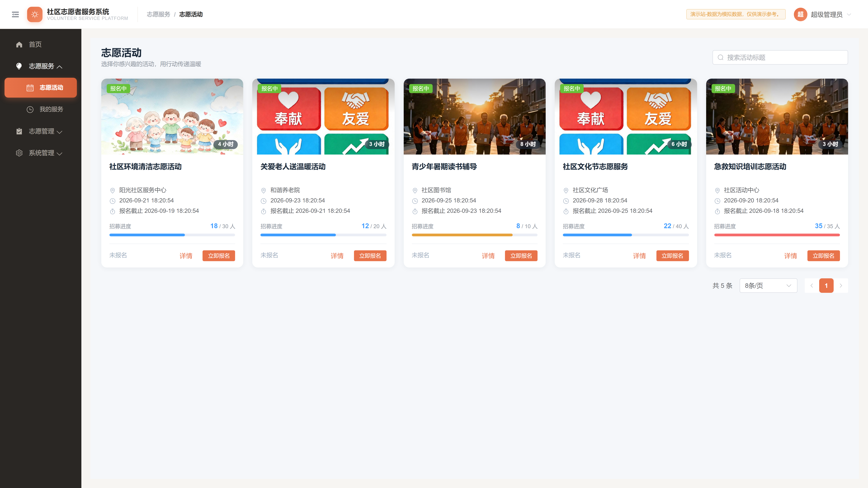
Task: Expand the 系统管理 sidebar menu arrow
Action: [x=60, y=154]
